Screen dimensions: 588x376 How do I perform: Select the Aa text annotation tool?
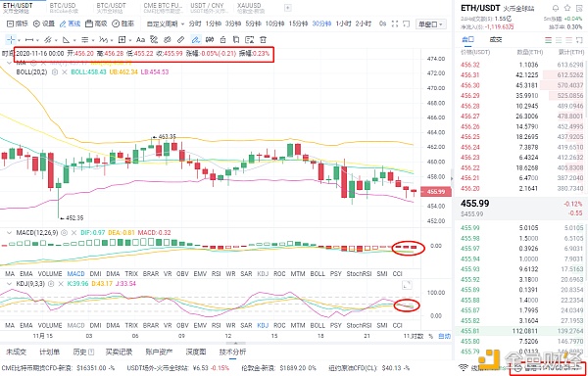tap(140, 40)
